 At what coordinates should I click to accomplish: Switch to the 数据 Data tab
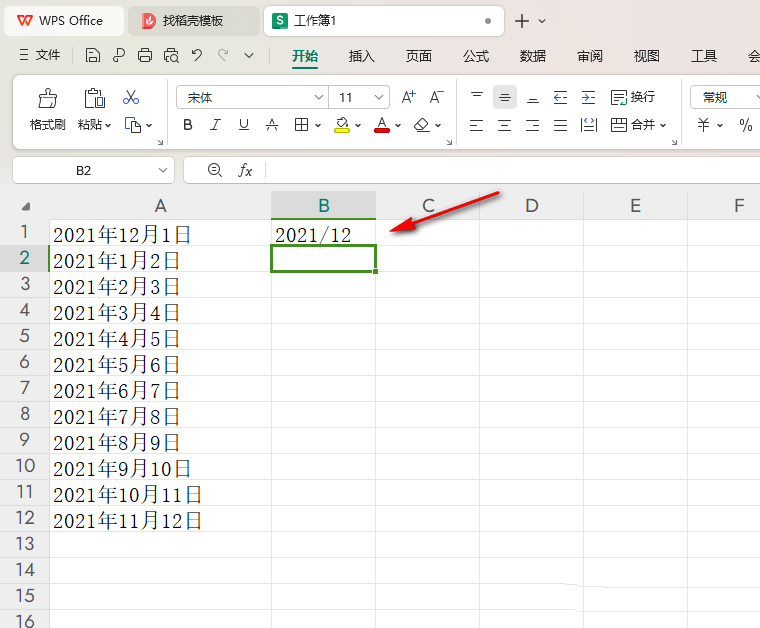pos(533,56)
